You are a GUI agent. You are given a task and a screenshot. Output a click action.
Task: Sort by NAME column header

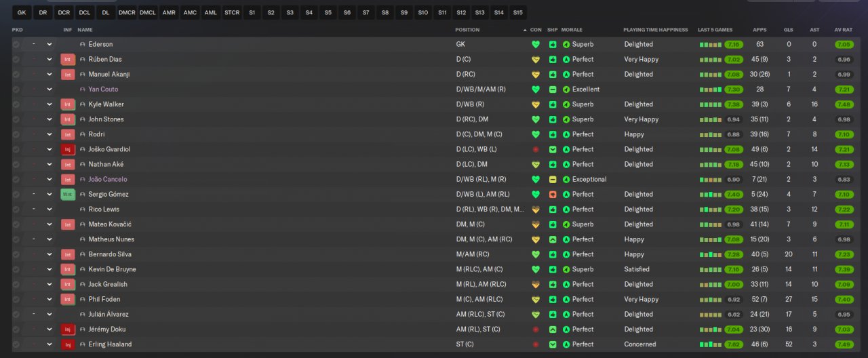[85, 30]
